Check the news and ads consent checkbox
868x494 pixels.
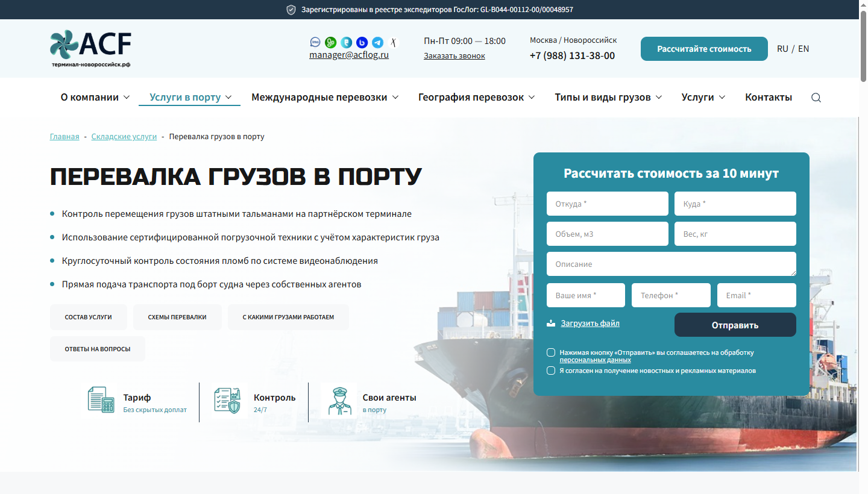tap(551, 370)
